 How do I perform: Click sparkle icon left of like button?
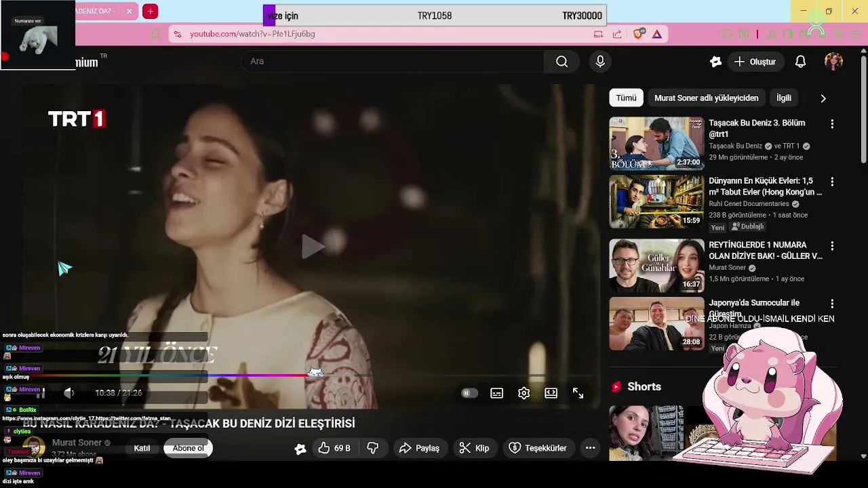(x=300, y=448)
